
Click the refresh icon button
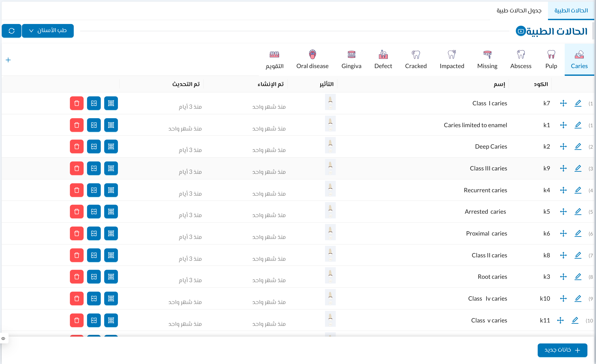tap(11, 31)
